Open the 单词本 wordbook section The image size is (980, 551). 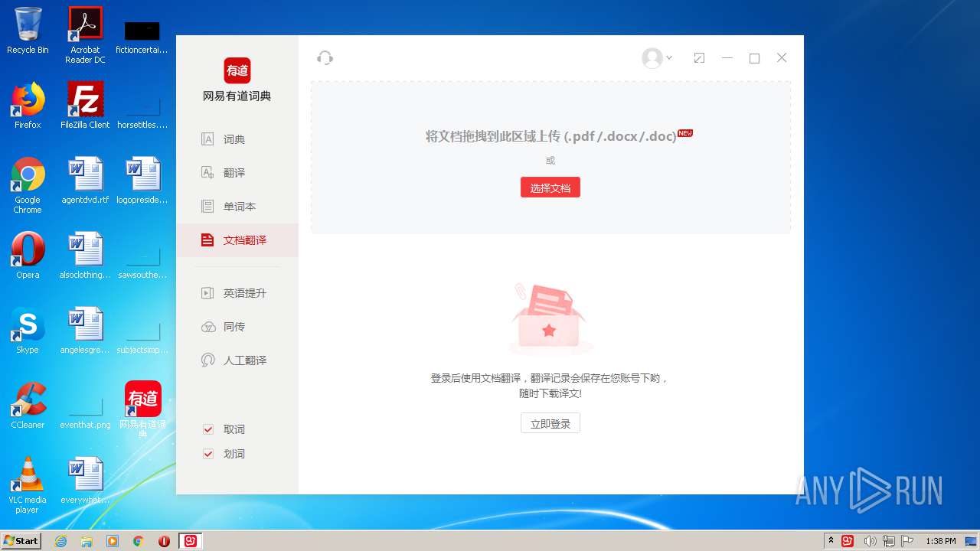(237, 207)
